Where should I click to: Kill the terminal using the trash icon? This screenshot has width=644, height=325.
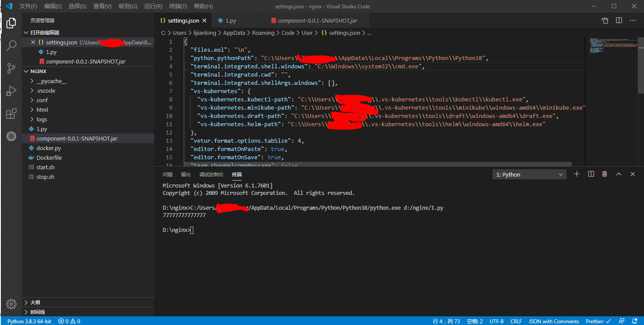click(x=604, y=174)
